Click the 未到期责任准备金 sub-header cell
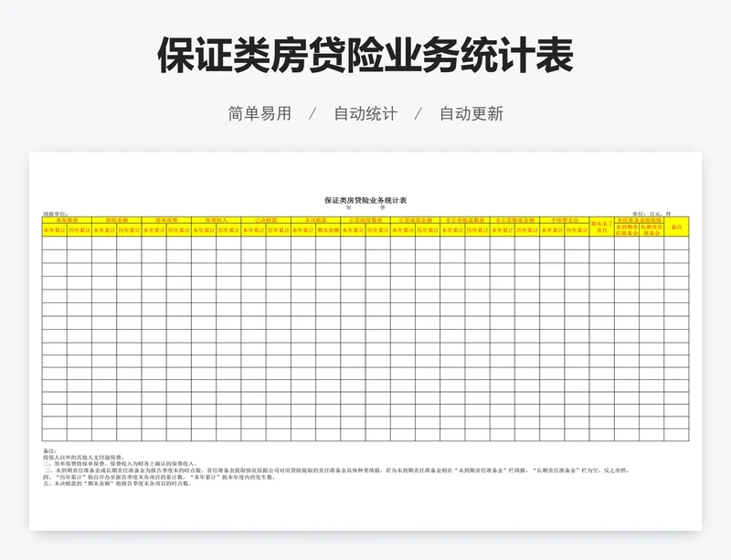 click(627, 230)
